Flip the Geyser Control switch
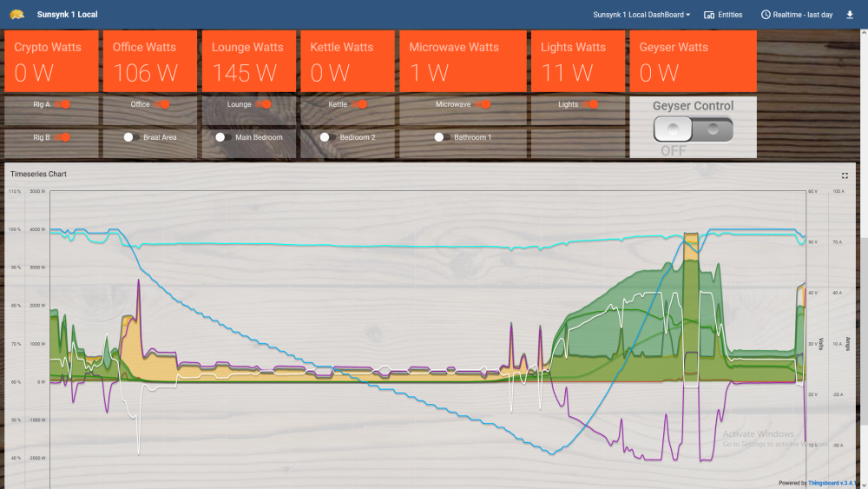 [693, 129]
